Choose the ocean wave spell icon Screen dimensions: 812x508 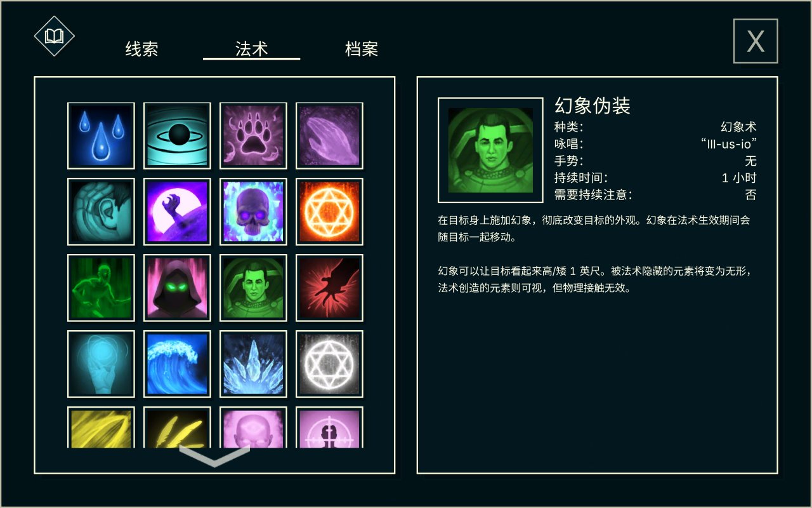(x=177, y=364)
